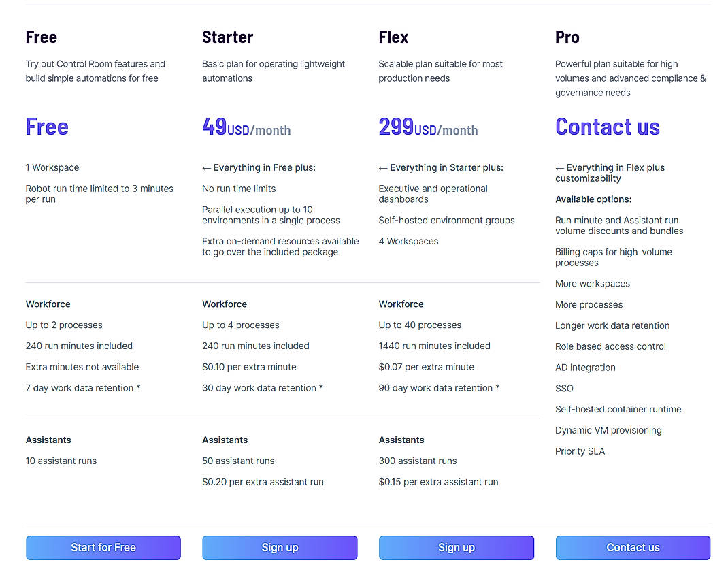Click Sign up under the Starter plan

click(x=280, y=548)
